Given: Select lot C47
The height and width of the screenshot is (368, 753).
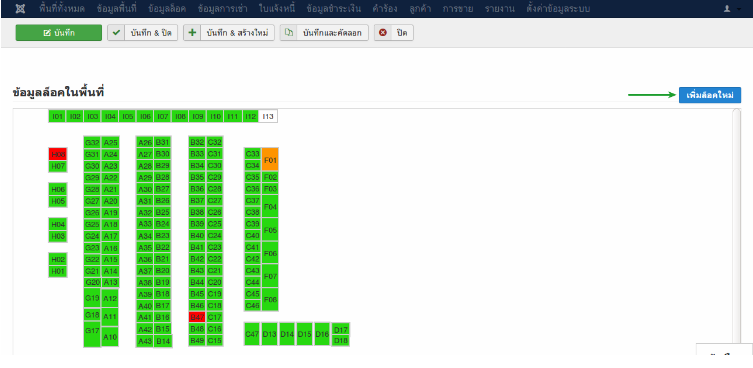Looking at the screenshot, I should pos(252,334).
